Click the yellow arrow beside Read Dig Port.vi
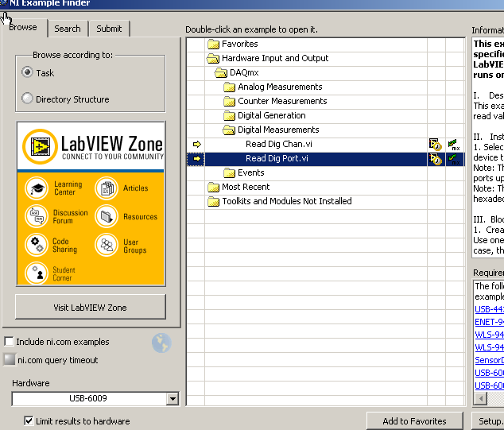504x430 pixels. click(x=196, y=158)
